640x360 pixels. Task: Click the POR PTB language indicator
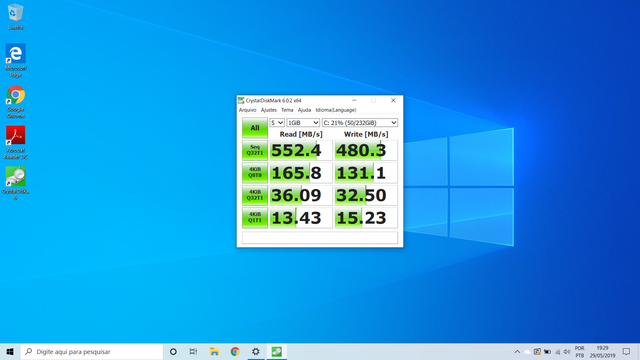point(580,352)
